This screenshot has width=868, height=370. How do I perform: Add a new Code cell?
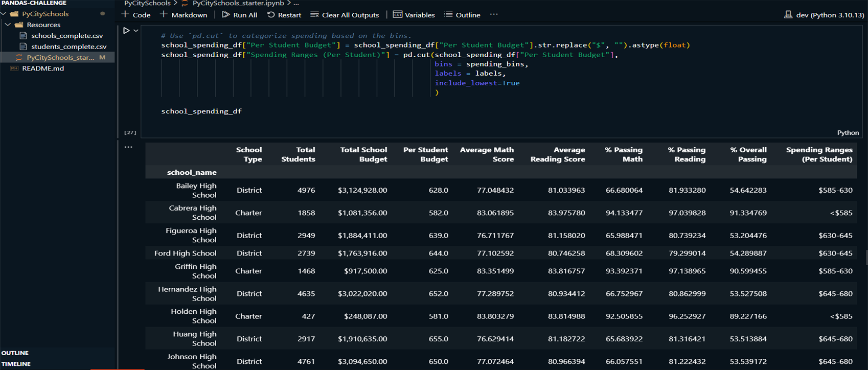click(x=136, y=15)
